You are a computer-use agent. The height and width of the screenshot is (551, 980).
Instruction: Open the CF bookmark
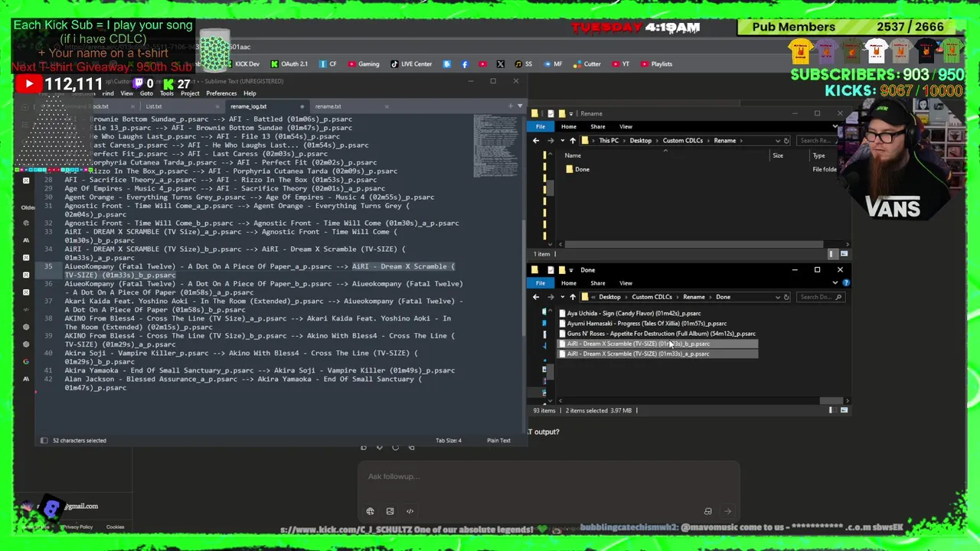coord(328,64)
